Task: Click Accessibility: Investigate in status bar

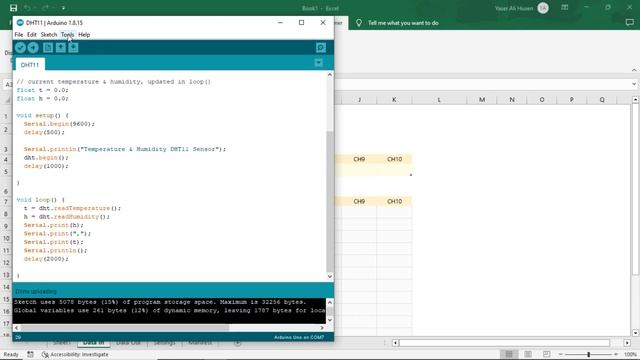Action: tap(76, 354)
